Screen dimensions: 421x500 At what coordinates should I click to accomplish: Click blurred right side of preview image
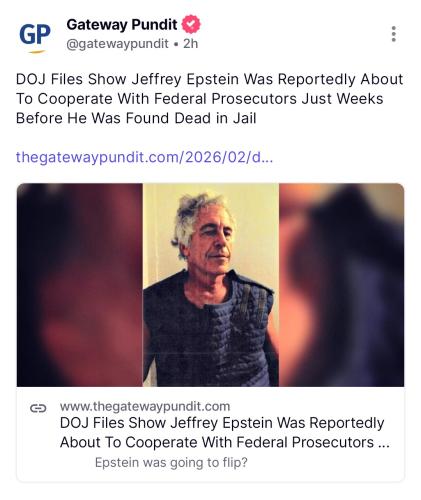[x=342, y=285]
